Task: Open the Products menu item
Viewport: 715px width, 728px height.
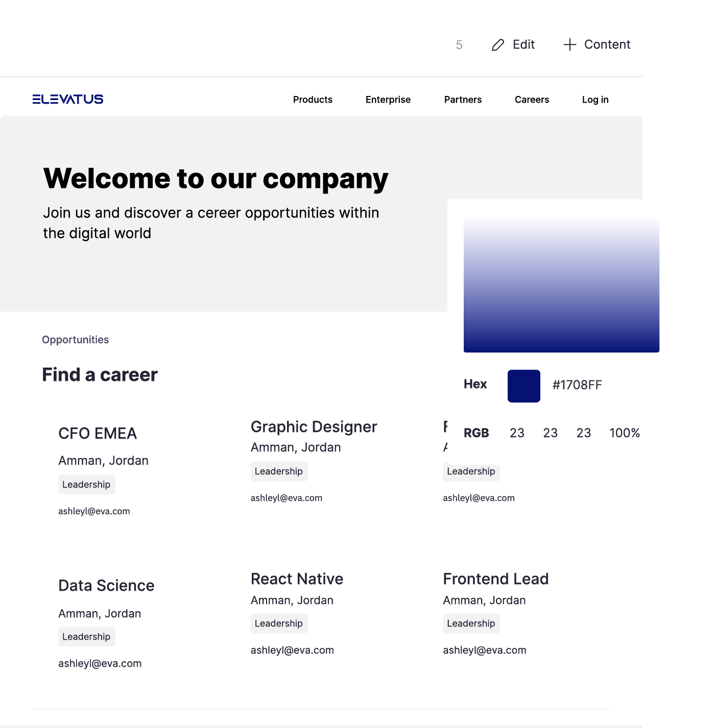Action: coord(313,100)
